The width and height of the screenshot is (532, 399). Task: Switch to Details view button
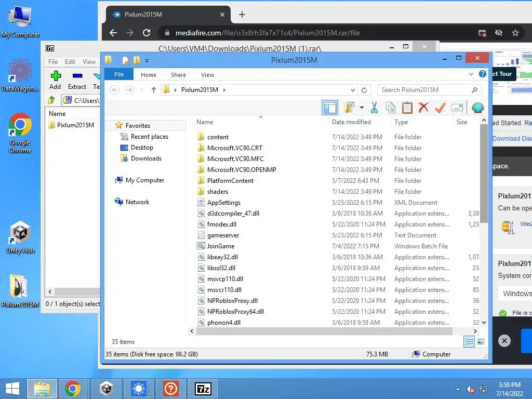(469, 342)
